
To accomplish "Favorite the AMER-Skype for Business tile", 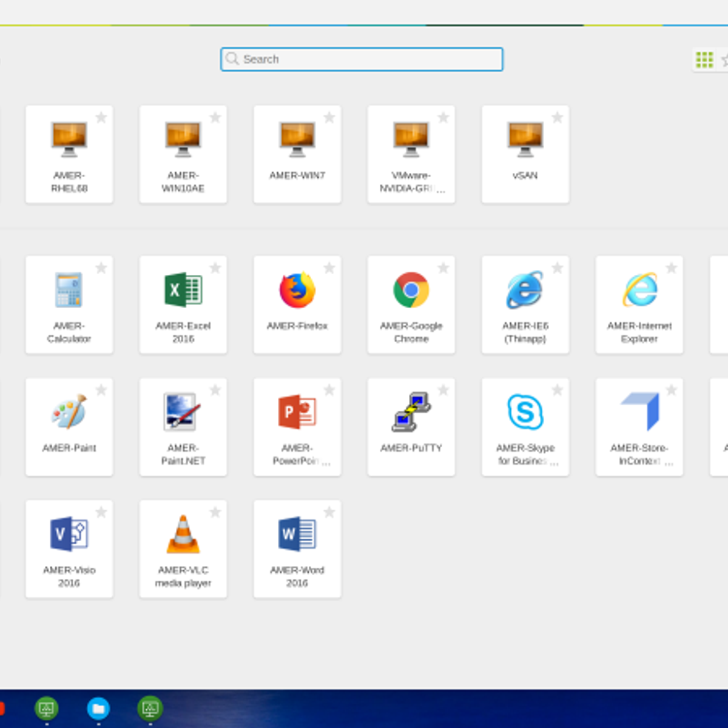I will 558,389.
